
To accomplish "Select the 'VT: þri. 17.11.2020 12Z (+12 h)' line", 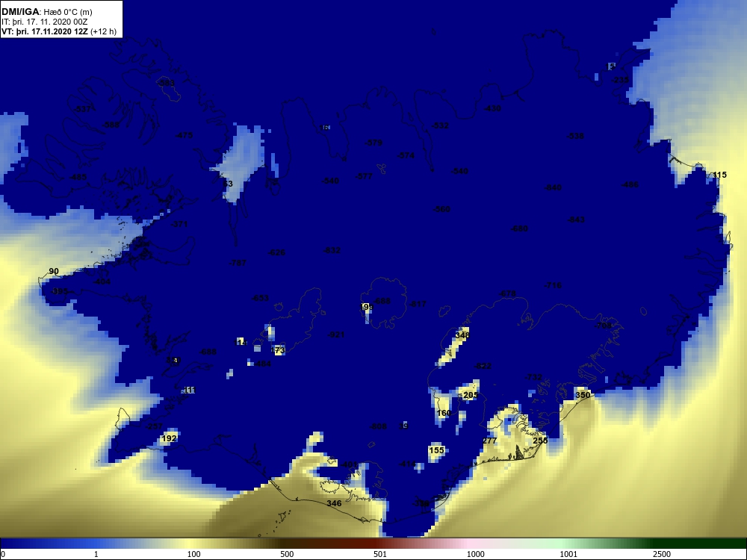I will (x=59, y=32).
